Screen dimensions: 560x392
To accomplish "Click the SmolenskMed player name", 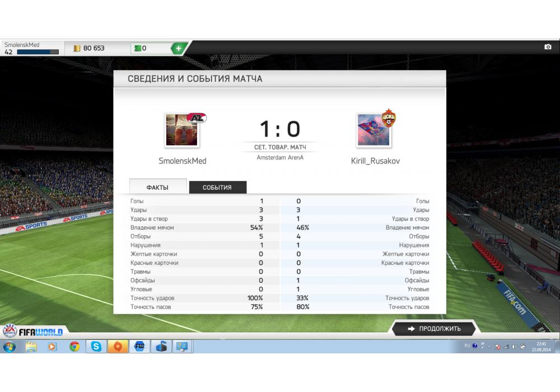I will tap(183, 161).
